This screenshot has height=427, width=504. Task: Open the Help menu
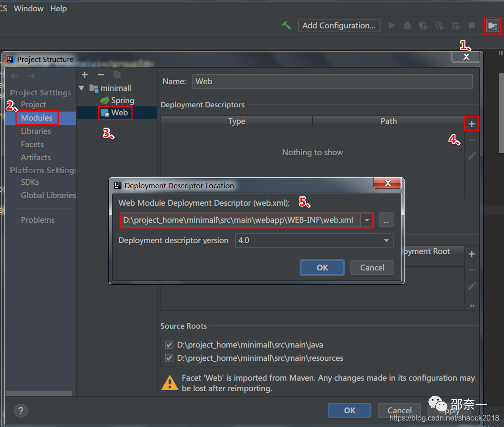[x=59, y=9]
